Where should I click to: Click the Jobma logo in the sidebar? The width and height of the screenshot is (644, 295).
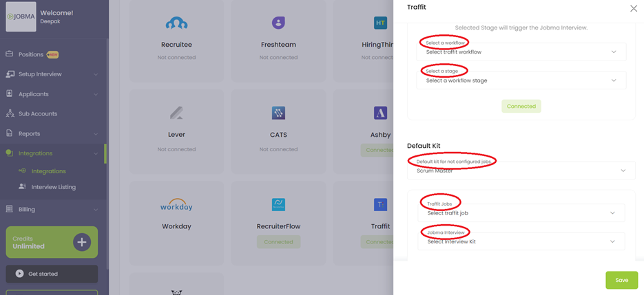pos(21,17)
